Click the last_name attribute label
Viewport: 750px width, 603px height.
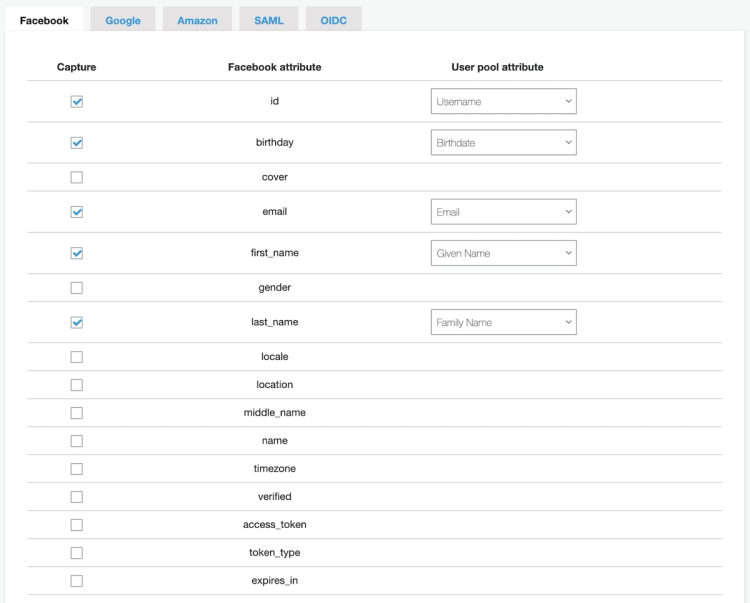[x=275, y=322]
